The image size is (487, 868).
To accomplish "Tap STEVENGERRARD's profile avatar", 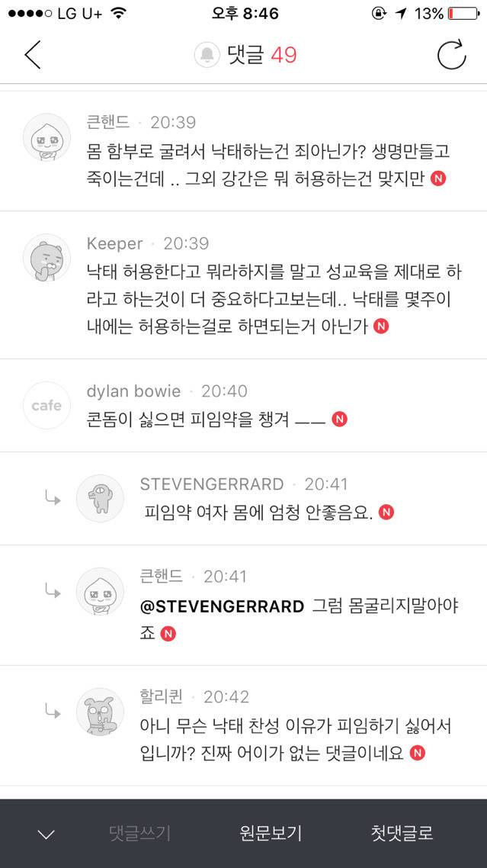I will pyautogui.click(x=100, y=497).
